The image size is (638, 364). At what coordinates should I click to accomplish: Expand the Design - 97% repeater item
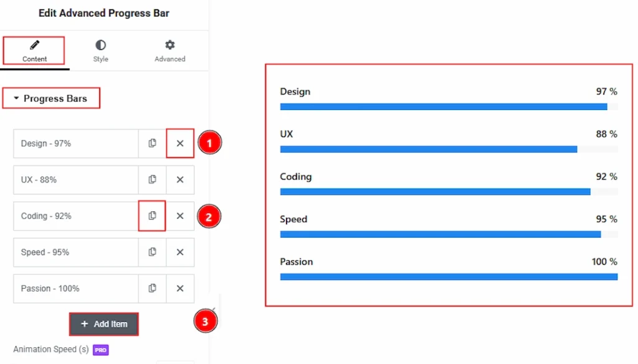click(75, 143)
